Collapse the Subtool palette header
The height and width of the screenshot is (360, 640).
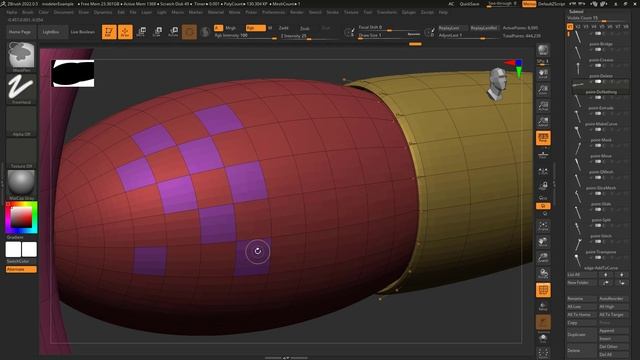[x=576, y=11]
